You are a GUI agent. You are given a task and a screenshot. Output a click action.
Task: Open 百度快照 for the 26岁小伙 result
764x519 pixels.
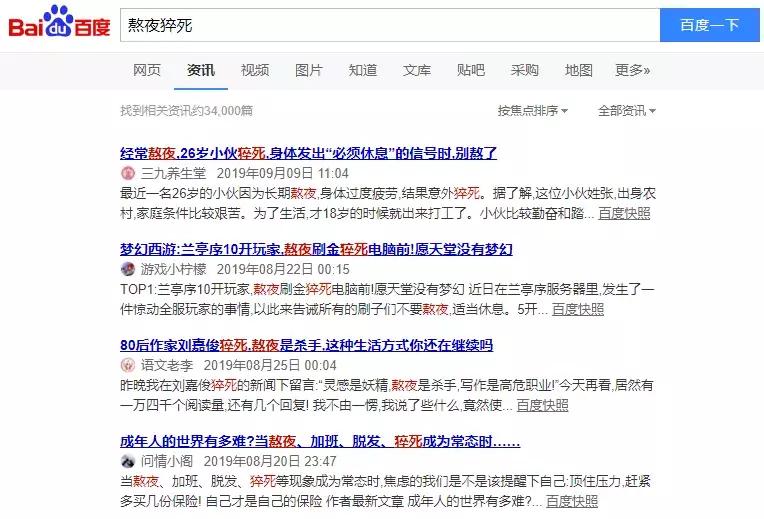[624, 213]
